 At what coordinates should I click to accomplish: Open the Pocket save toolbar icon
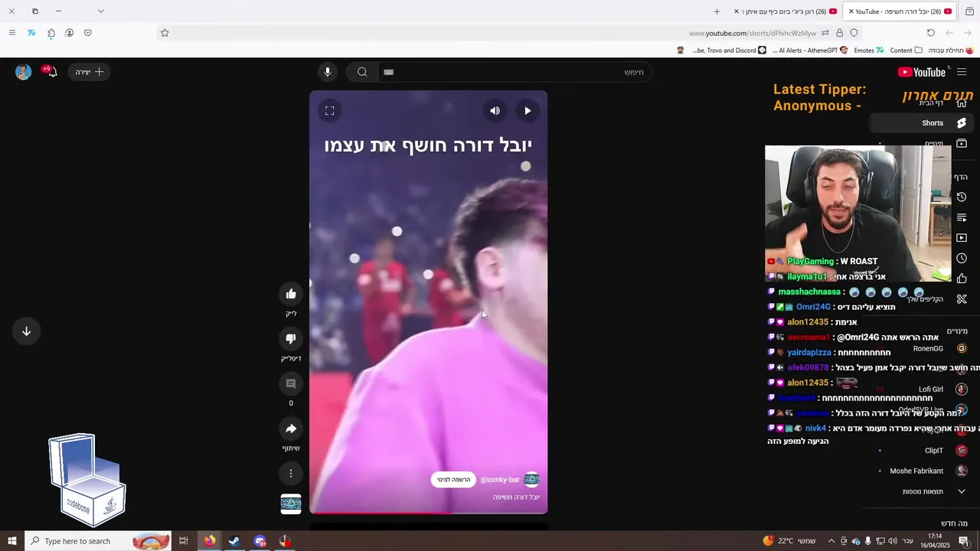[x=88, y=33]
